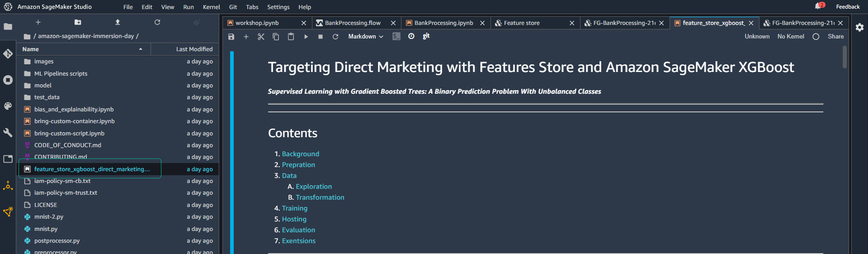Click the amazon-sagemaker-immersion-day breadcrumb

[x=86, y=36]
